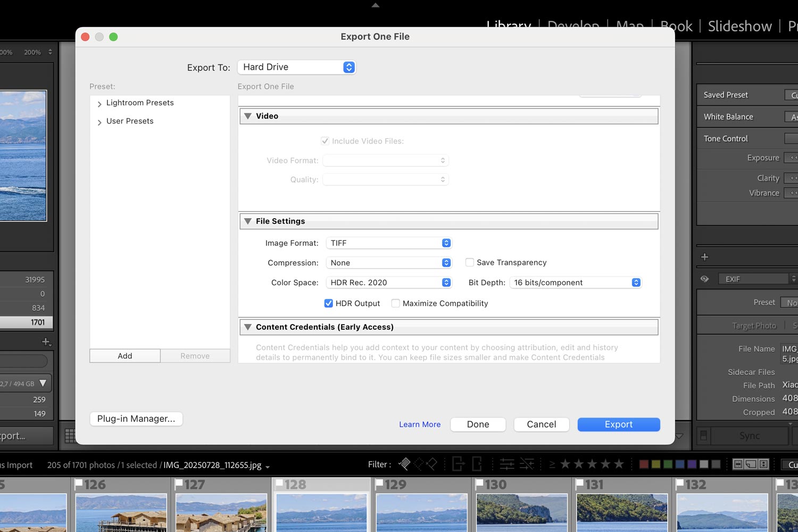The height and width of the screenshot is (532, 798).
Task: Filter by first star rating
Action: [565, 464]
